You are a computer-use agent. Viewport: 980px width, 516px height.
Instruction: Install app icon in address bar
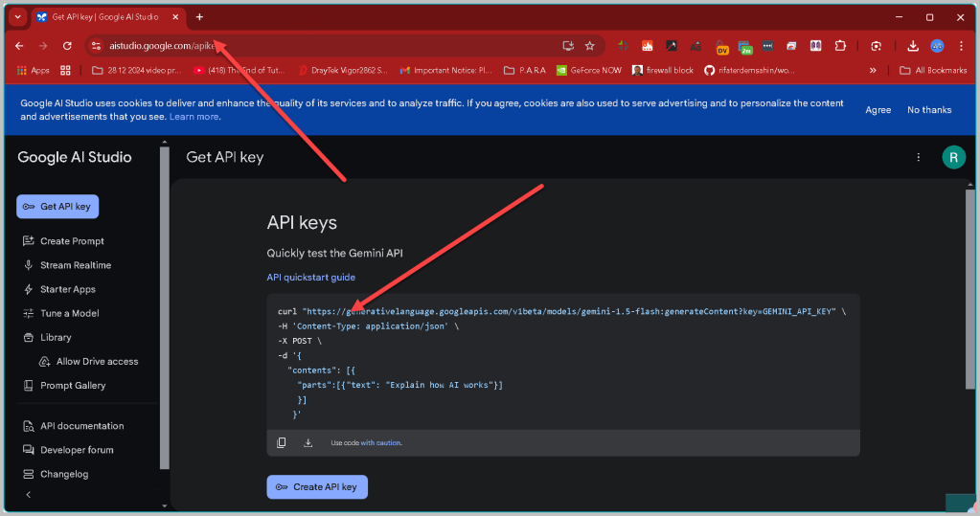pos(568,46)
